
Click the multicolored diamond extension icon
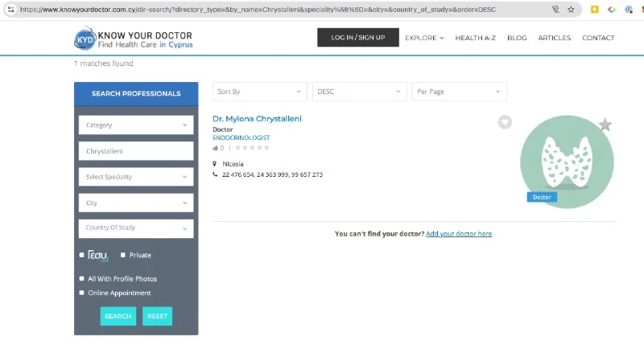[x=613, y=10]
